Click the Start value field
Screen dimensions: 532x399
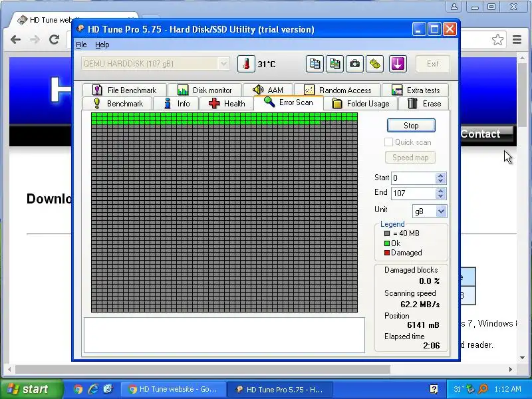point(413,178)
